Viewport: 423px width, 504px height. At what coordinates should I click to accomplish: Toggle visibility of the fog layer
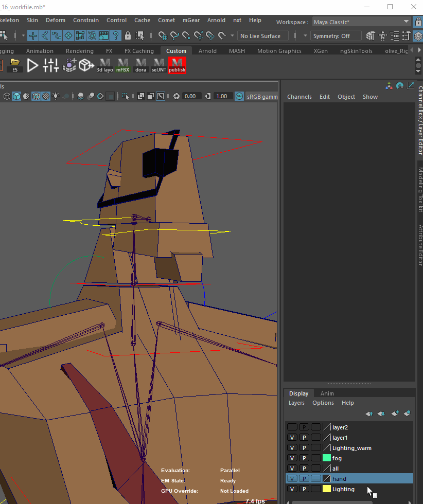292,458
